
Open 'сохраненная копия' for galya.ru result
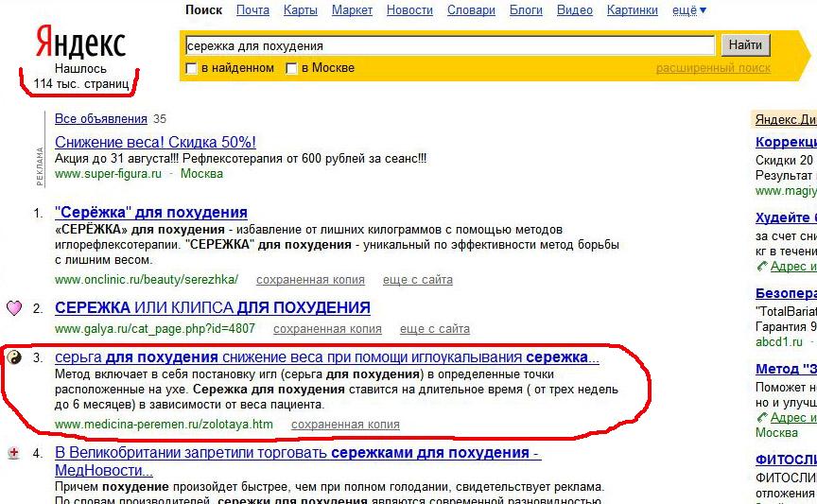(327, 329)
